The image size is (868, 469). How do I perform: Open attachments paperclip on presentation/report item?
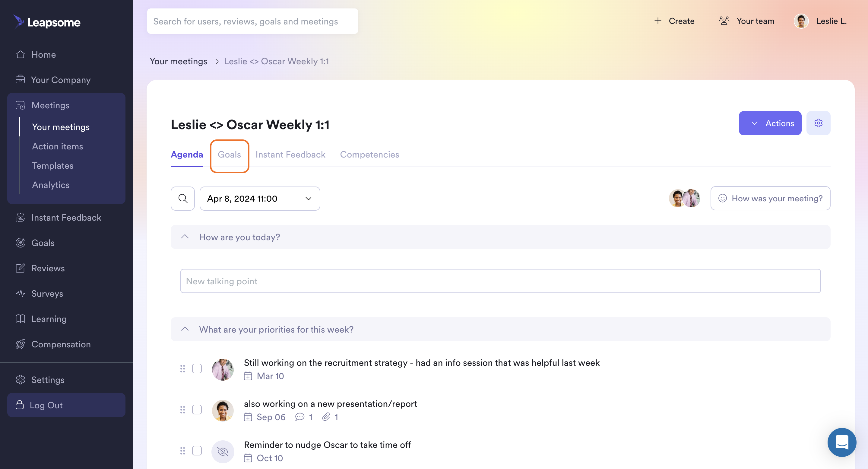(x=330, y=417)
